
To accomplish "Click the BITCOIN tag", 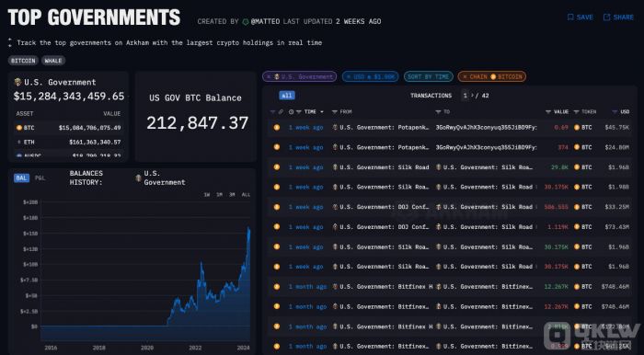I will (23, 61).
